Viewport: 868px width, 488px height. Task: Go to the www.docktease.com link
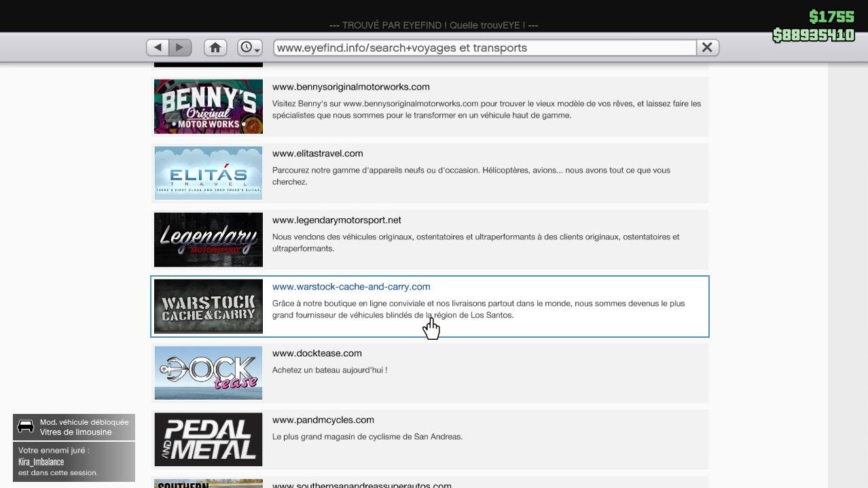pyautogui.click(x=317, y=353)
